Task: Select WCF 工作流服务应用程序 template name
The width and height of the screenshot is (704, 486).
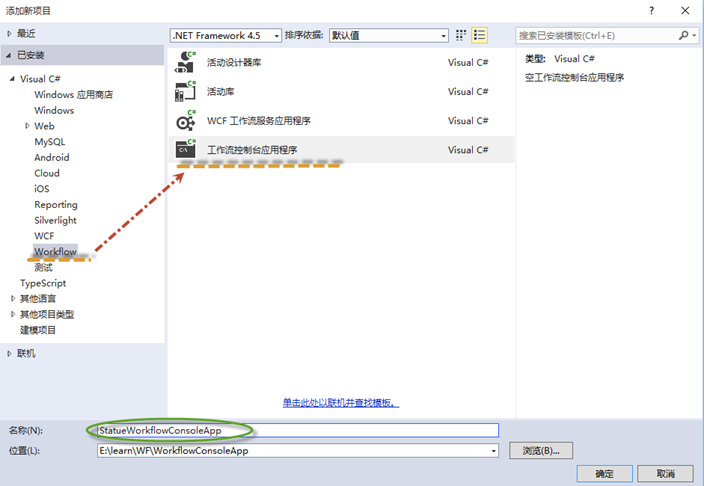Action: click(259, 121)
